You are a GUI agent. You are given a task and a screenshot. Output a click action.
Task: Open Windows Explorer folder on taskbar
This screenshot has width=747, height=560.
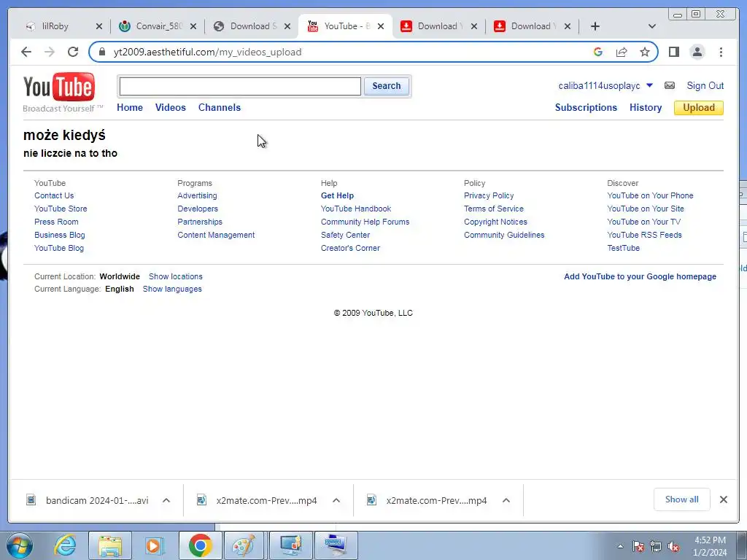click(x=110, y=545)
